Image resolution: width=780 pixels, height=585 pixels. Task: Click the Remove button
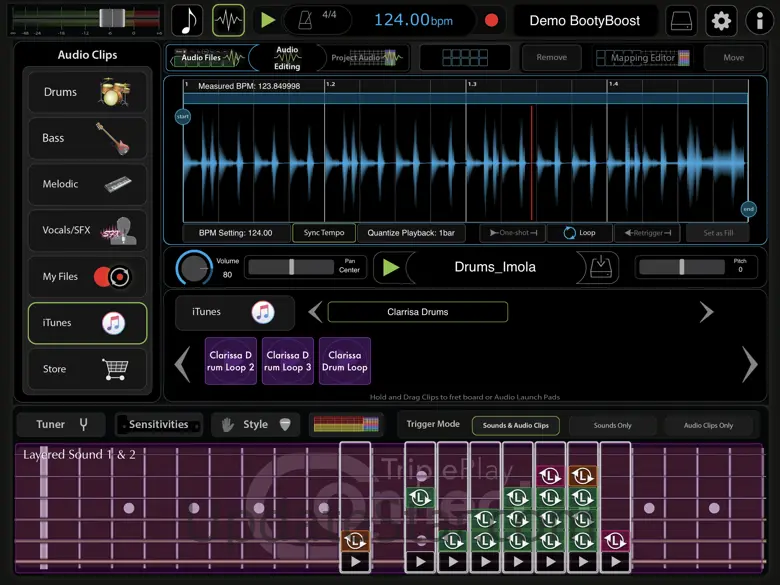pyautogui.click(x=552, y=58)
